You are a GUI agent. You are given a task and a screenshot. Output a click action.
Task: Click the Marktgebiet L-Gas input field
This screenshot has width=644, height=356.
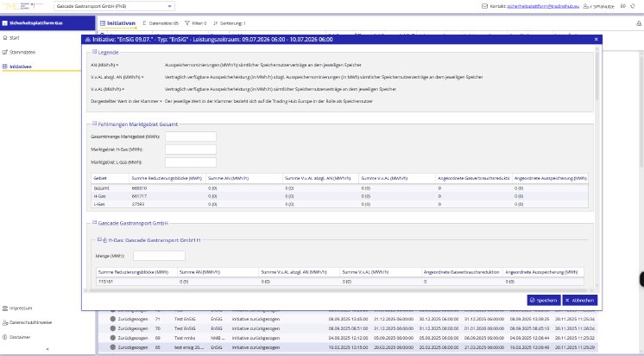(x=191, y=162)
